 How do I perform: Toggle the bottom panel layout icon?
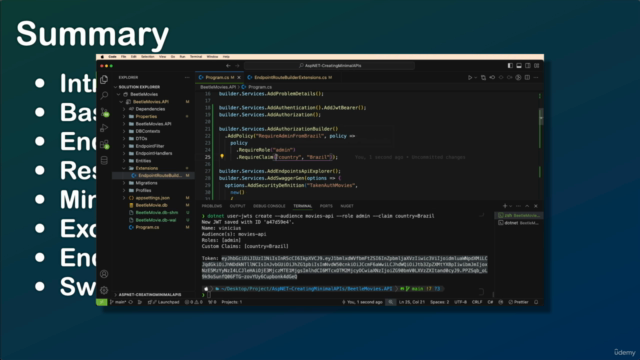pyautogui.click(x=519, y=66)
